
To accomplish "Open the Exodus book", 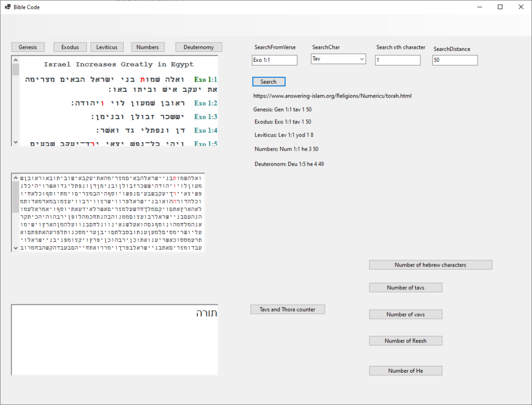I will click(70, 47).
